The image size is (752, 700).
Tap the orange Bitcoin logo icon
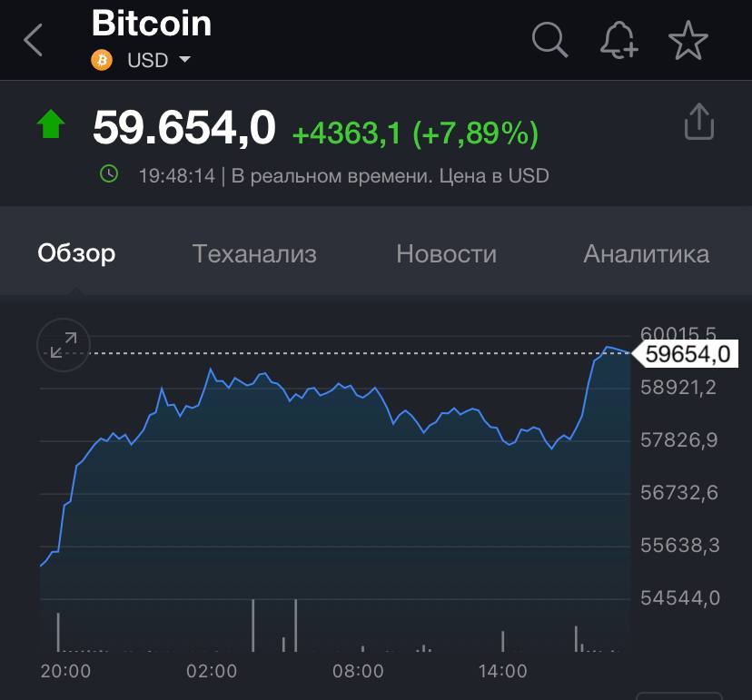(102, 60)
